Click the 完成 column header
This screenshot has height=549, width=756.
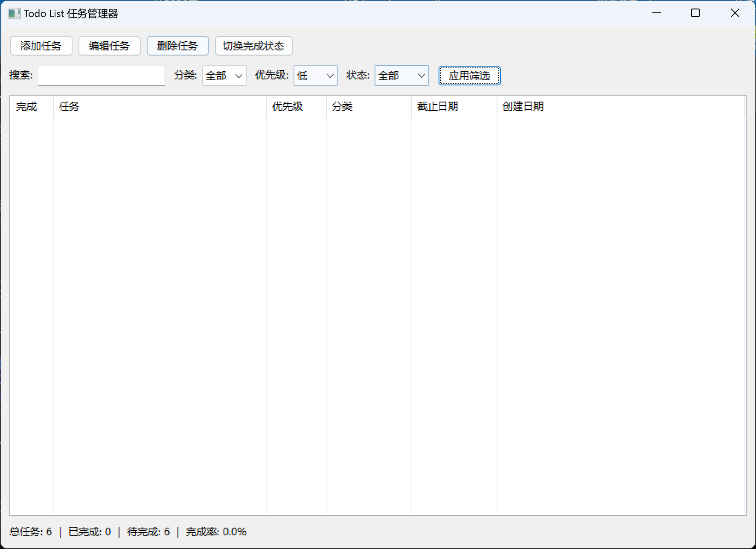(x=26, y=106)
